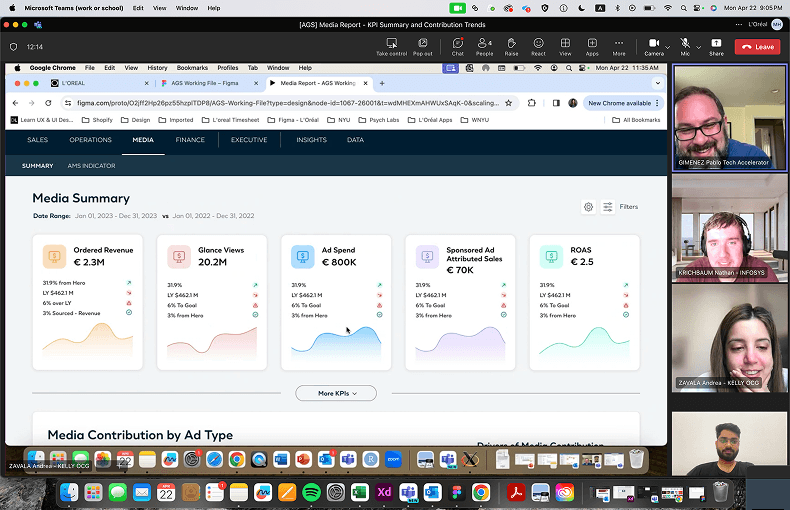This screenshot has width=790, height=510.
Task: Open the dashboard settings gear icon
Action: (x=588, y=207)
